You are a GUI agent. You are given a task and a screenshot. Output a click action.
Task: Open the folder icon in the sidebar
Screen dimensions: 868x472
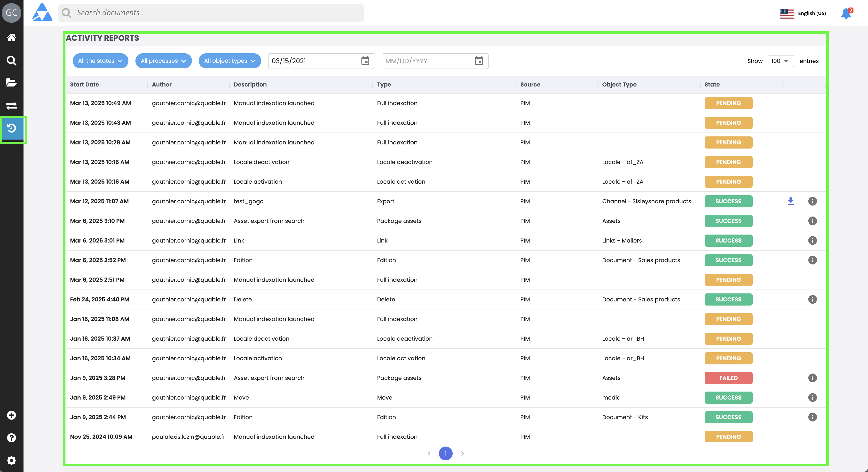pyautogui.click(x=11, y=83)
